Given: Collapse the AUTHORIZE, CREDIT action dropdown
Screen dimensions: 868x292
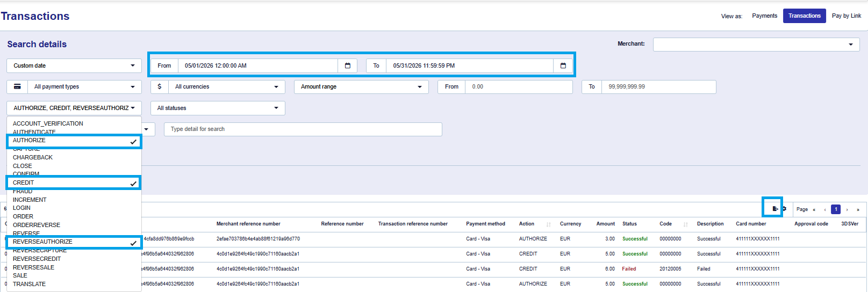Looking at the screenshot, I should (74, 108).
